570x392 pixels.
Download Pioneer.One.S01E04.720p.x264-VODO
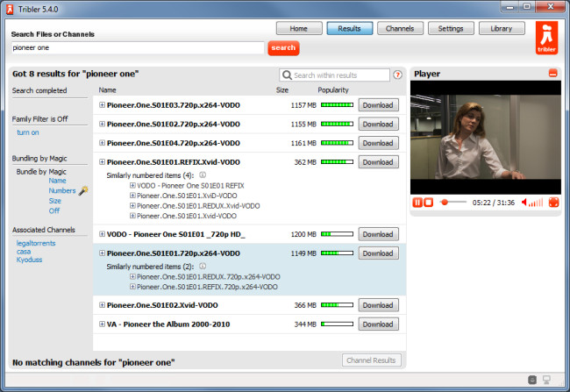coord(378,143)
